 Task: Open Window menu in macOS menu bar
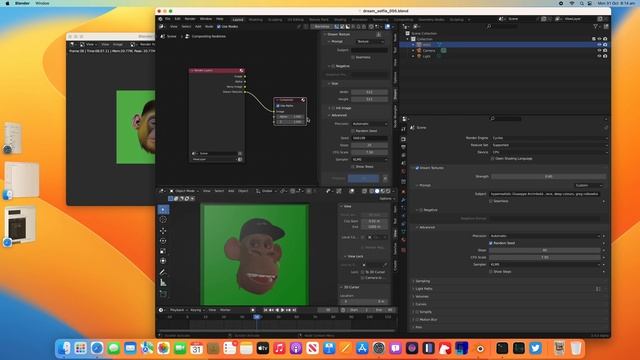[x=42, y=3]
